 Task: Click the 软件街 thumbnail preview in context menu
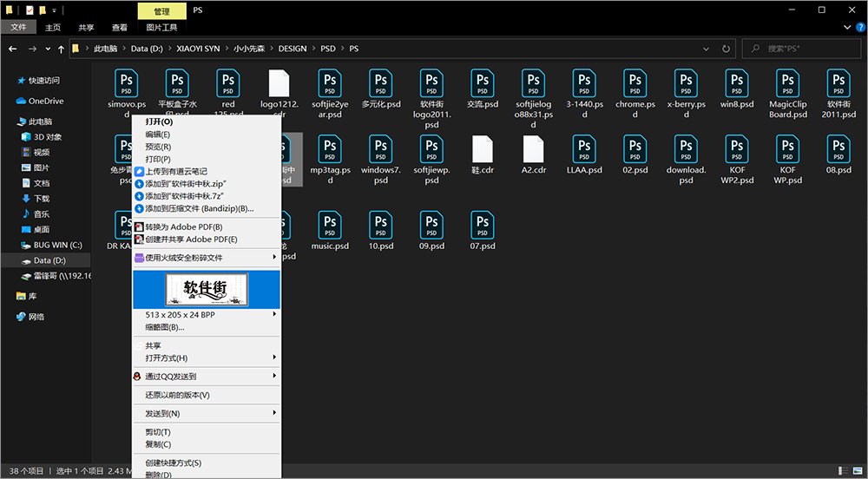(x=206, y=289)
